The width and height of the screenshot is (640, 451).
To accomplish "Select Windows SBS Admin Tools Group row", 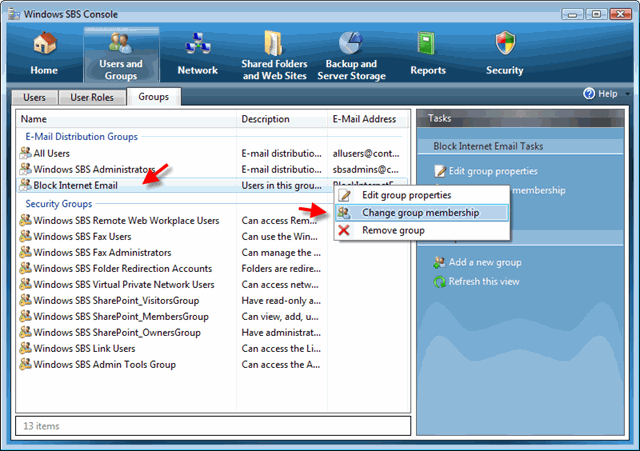I will coord(212,364).
